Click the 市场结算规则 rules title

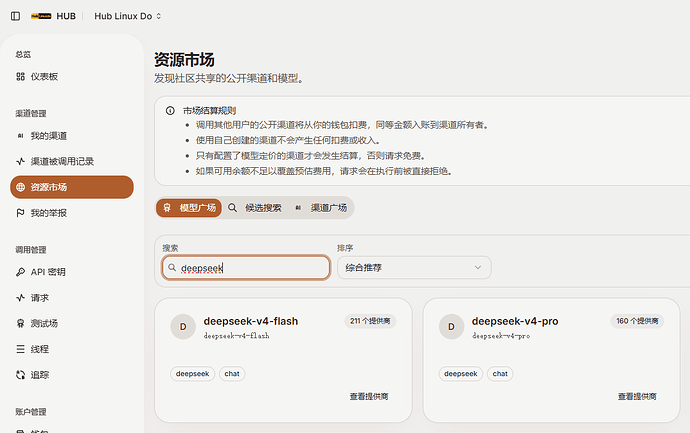click(x=209, y=110)
